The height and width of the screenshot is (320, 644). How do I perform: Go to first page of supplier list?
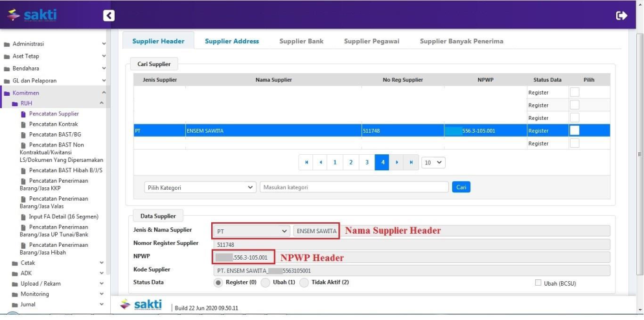[306, 162]
